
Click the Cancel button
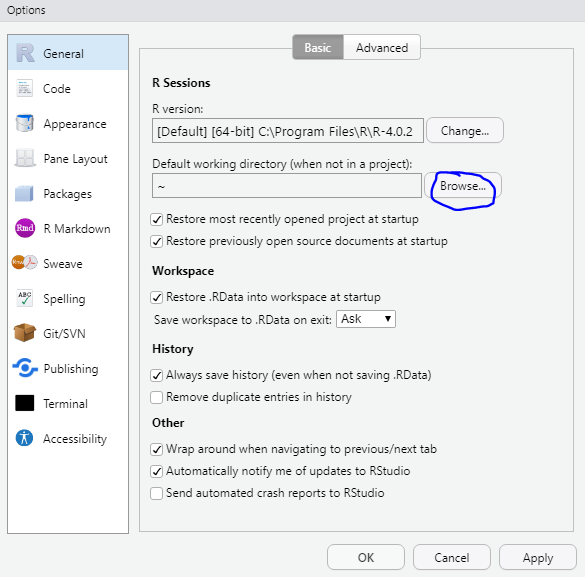coord(451,557)
